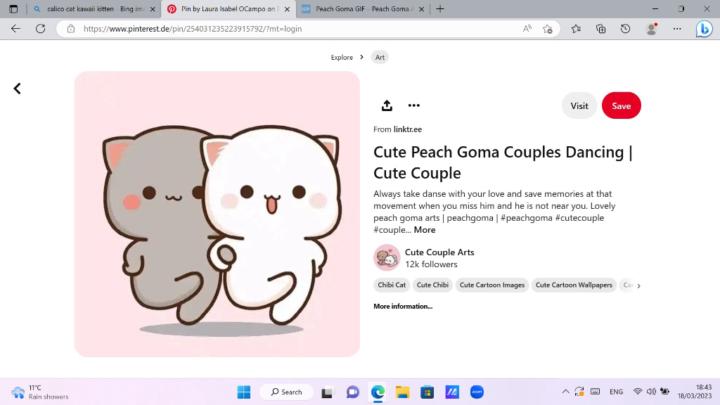This screenshot has height=405, width=720.
Task: Click the Cute Couple Arts avatar
Action: (x=387, y=258)
